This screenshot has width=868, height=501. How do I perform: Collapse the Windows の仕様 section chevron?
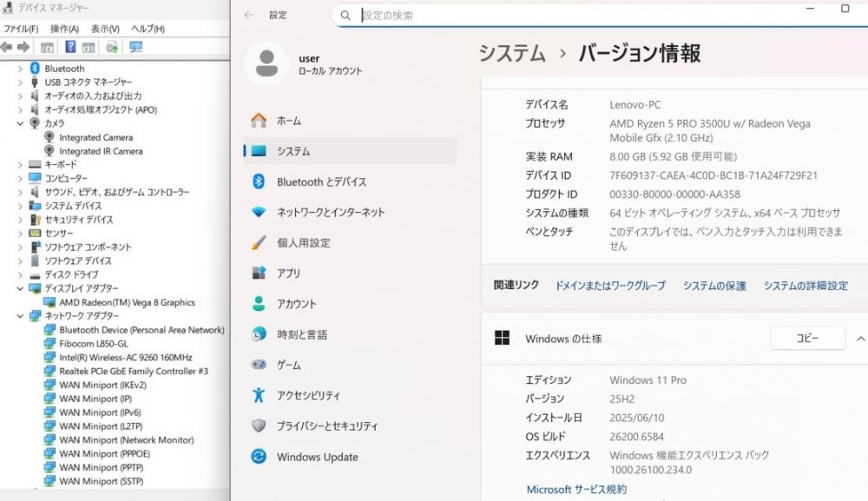860,339
